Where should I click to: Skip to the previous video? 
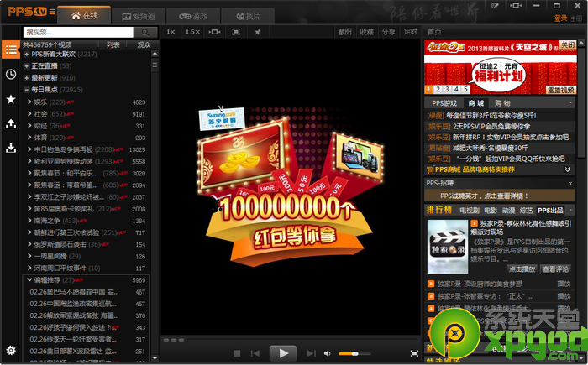click(x=255, y=353)
